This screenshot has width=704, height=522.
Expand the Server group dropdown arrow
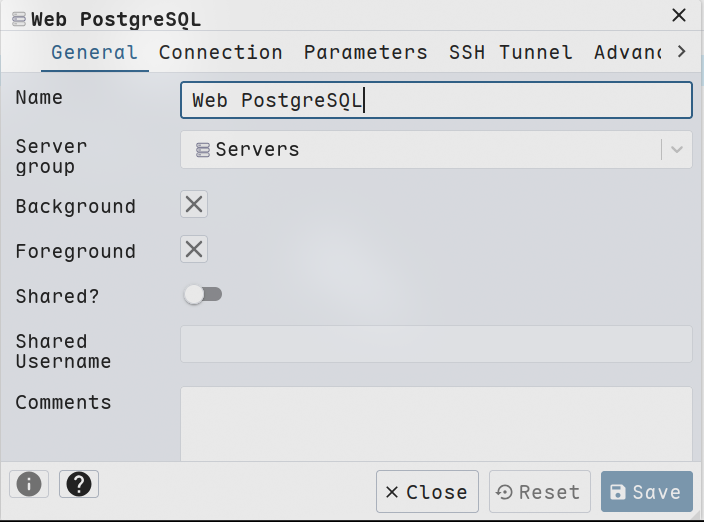point(677,150)
